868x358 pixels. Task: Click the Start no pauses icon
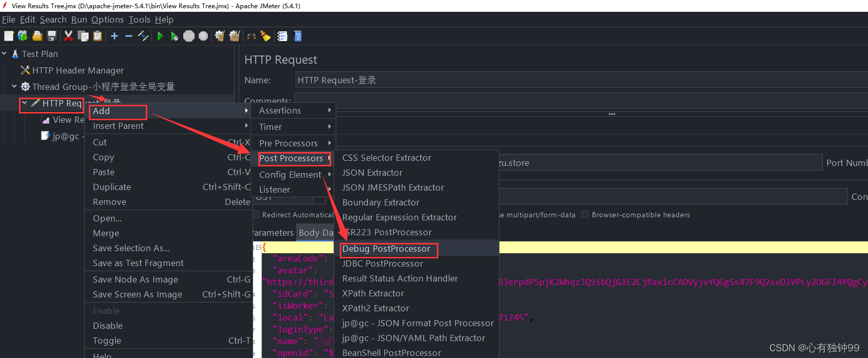(175, 36)
